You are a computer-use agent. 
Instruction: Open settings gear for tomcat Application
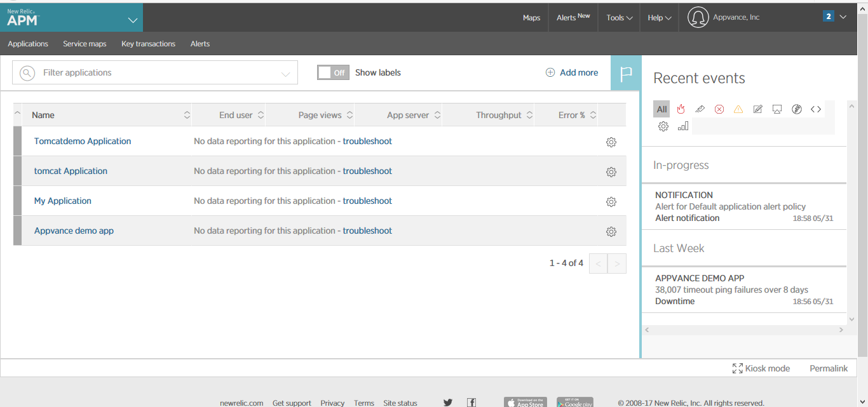tap(611, 172)
